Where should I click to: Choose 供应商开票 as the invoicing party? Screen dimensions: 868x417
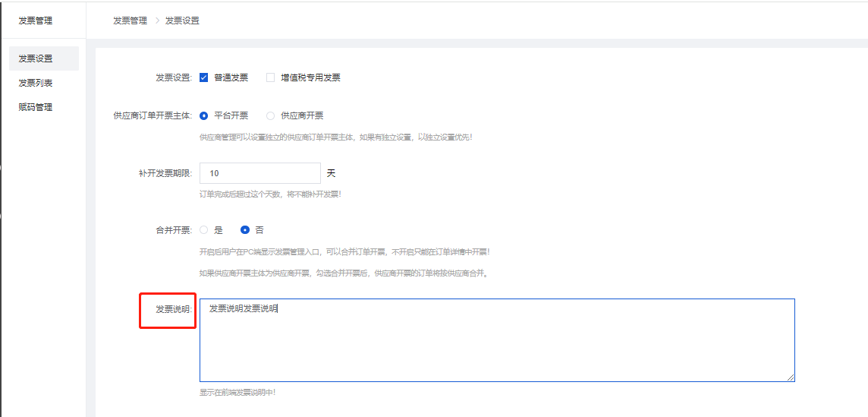point(270,115)
